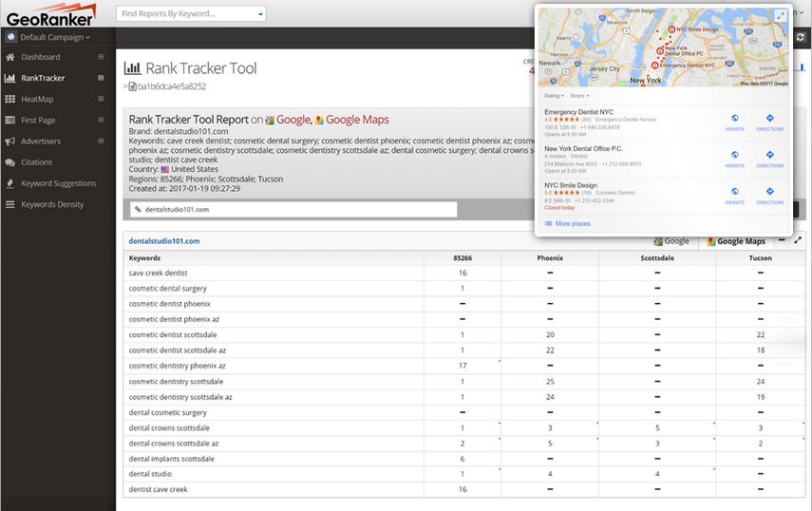Image resolution: width=812 pixels, height=511 pixels.
Task: Click the report document icon beside ba1b6dca4e5a8252
Action: 132,86
